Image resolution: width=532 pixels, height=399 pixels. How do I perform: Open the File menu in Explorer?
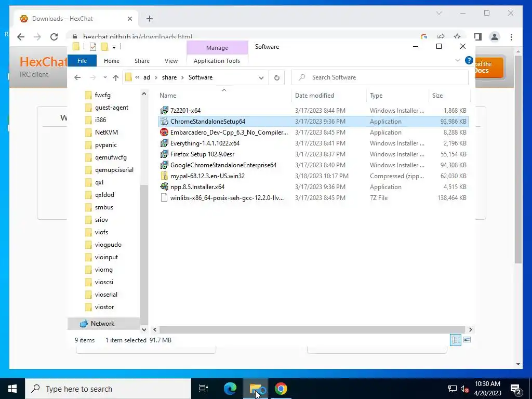tap(82, 61)
